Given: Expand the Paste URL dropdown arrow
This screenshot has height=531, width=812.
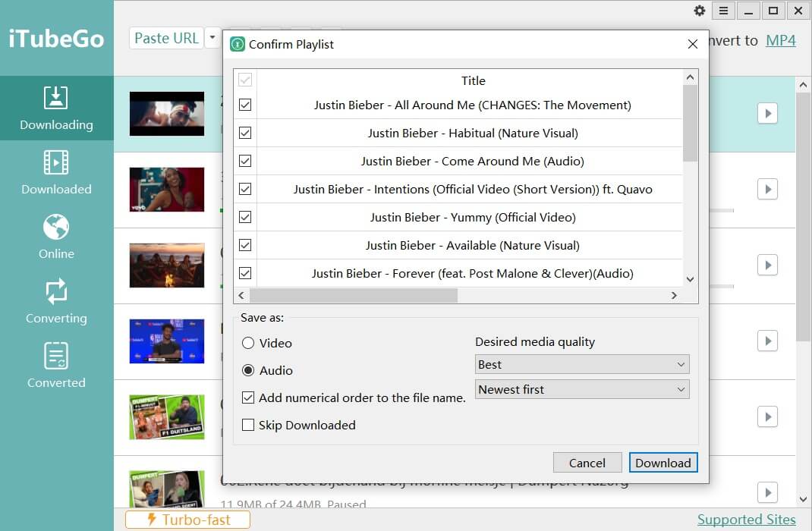Looking at the screenshot, I should (x=212, y=38).
